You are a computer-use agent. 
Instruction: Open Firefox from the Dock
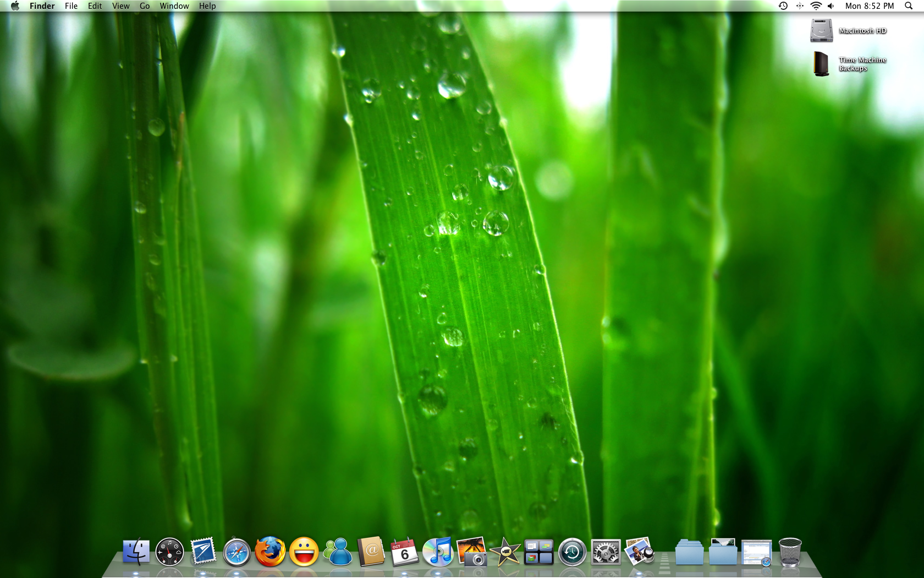click(x=270, y=552)
